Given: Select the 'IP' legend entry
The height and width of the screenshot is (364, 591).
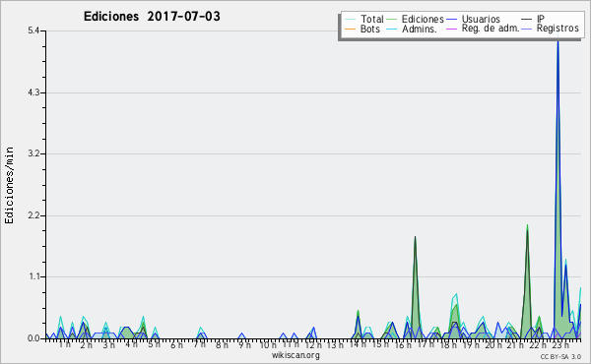Looking at the screenshot, I should 541,19.
